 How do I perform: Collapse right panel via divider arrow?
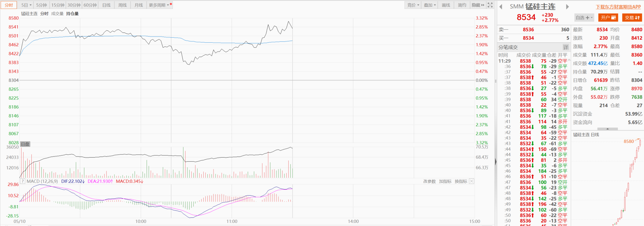[496, 162]
